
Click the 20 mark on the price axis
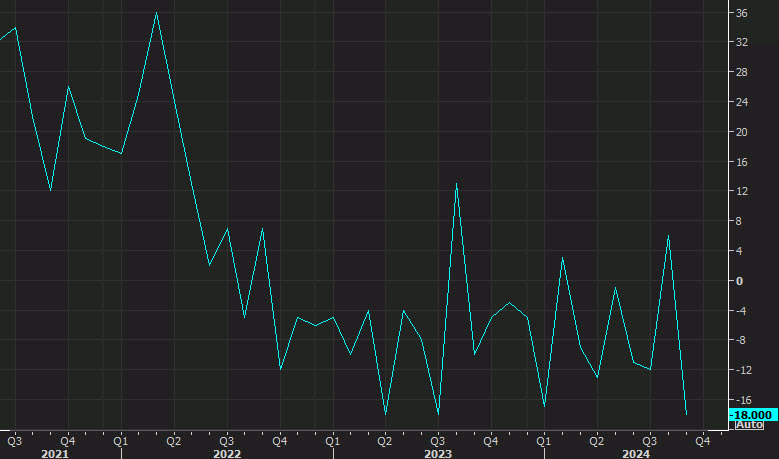coord(742,132)
